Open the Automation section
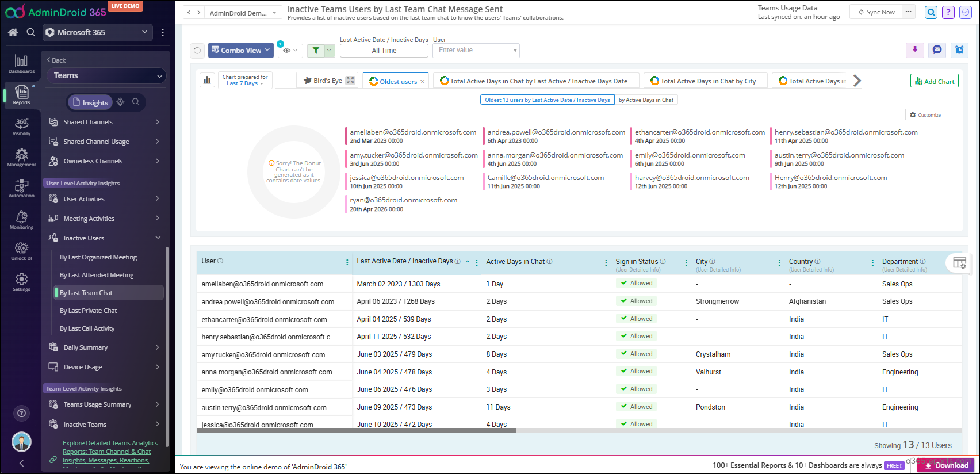The height and width of the screenshot is (474, 980). click(21, 188)
